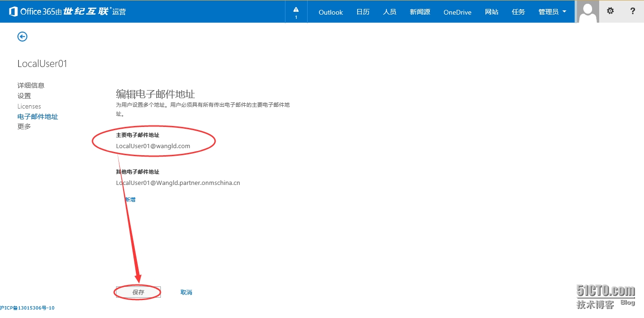This screenshot has width=644, height=318.
Task: Click the 取消 link
Action: (186, 293)
